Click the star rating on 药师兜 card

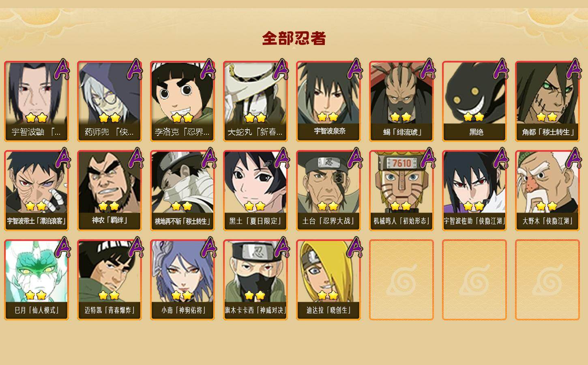109,118
